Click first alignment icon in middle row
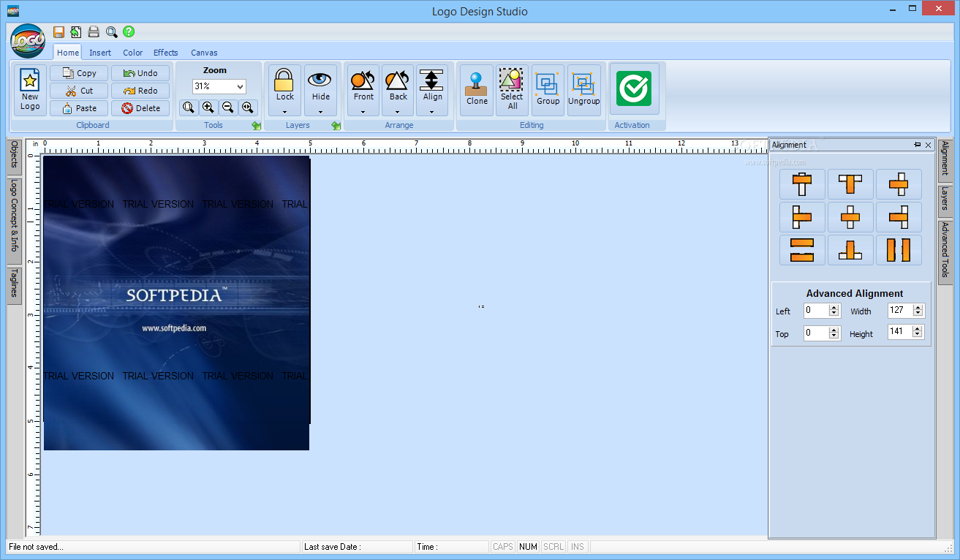The height and width of the screenshot is (560, 960). point(802,217)
